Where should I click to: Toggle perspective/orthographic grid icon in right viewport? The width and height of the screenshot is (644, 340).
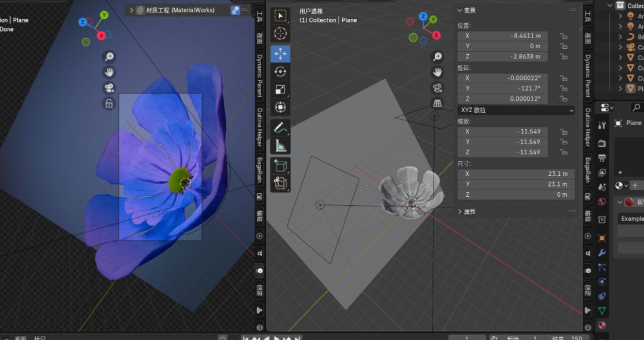438,103
